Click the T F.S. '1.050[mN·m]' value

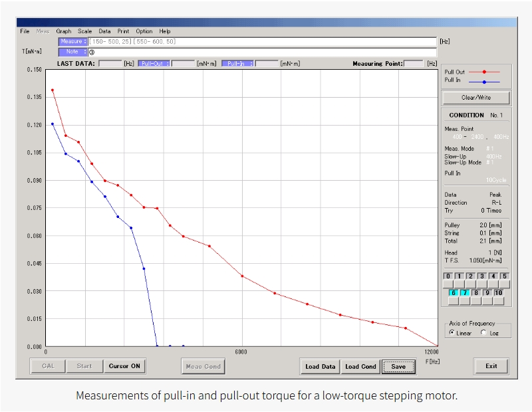pyautogui.click(x=485, y=260)
